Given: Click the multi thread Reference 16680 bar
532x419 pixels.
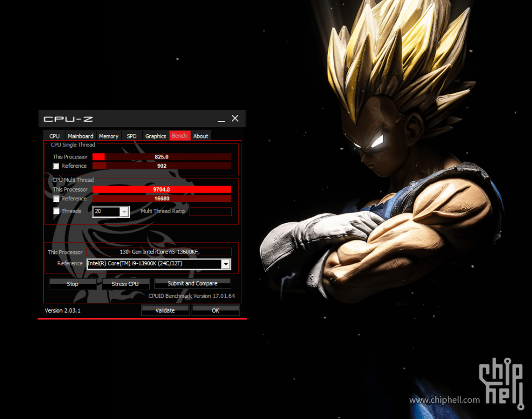Looking at the screenshot, I should click(x=162, y=199).
